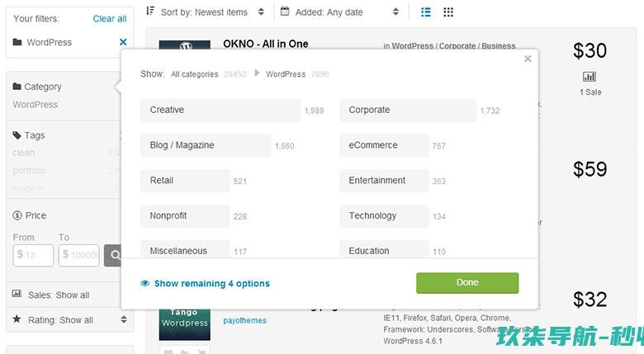The height and width of the screenshot is (354, 644).
Task: Close the category popup with the X
Action: pyautogui.click(x=528, y=59)
